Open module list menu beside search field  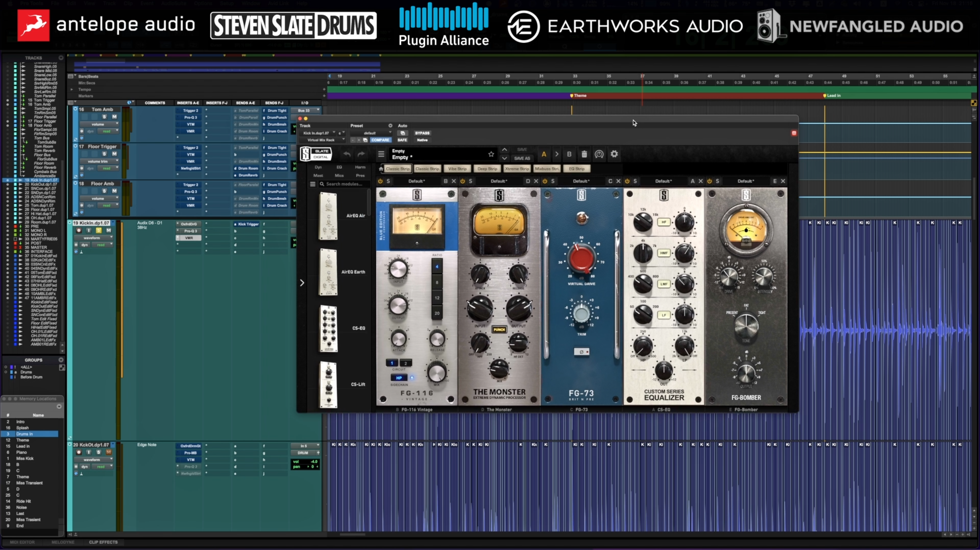312,184
